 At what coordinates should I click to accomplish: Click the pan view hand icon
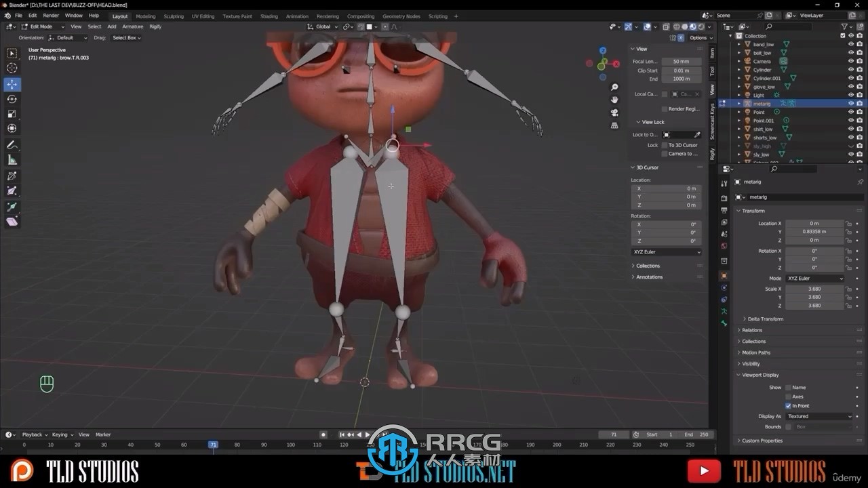614,100
